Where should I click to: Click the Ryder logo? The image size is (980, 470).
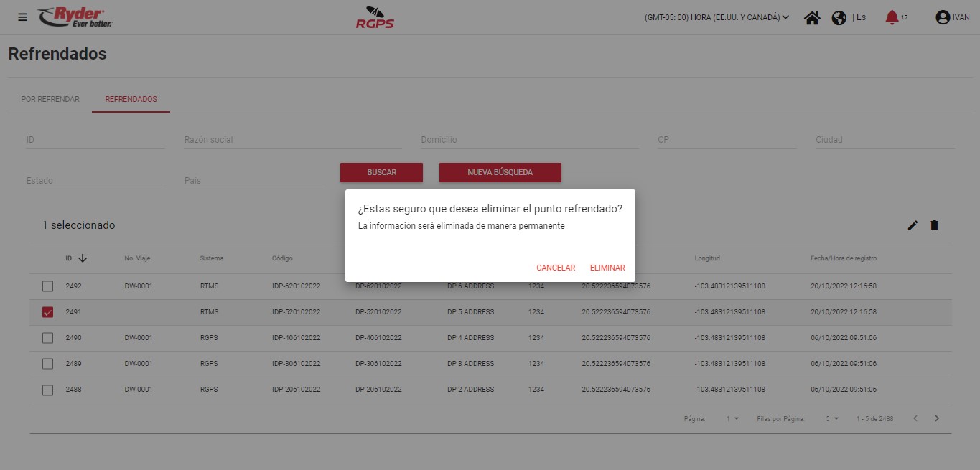75,17
